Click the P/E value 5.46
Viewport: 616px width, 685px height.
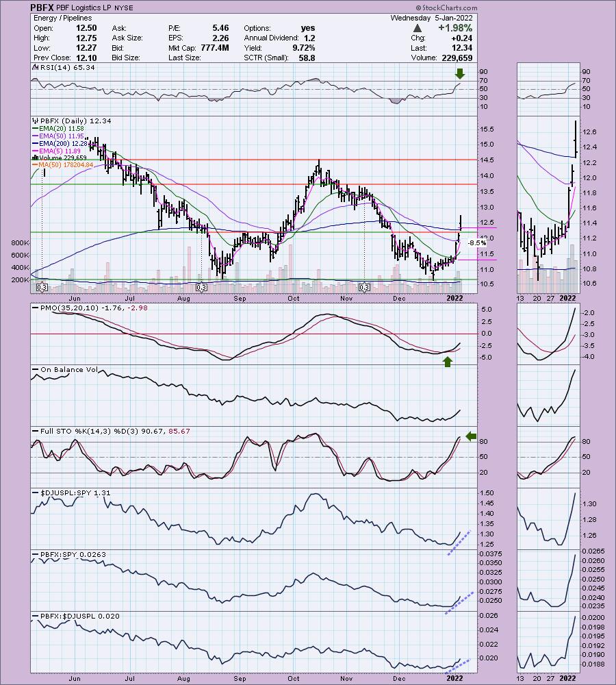coord(220,28)
